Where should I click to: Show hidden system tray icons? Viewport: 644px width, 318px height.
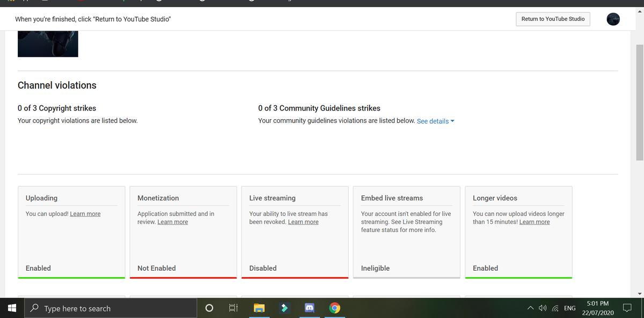pyautogui.click(x=531, y=308)
